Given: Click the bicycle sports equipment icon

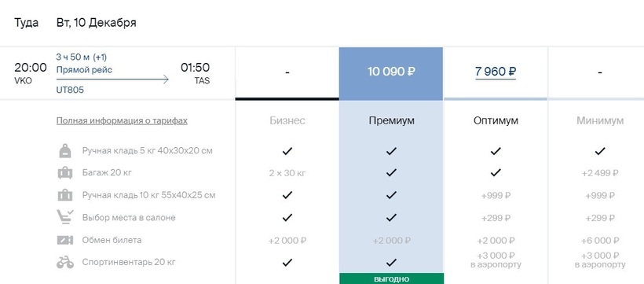Looking at the screenshot, I should 65,262.
